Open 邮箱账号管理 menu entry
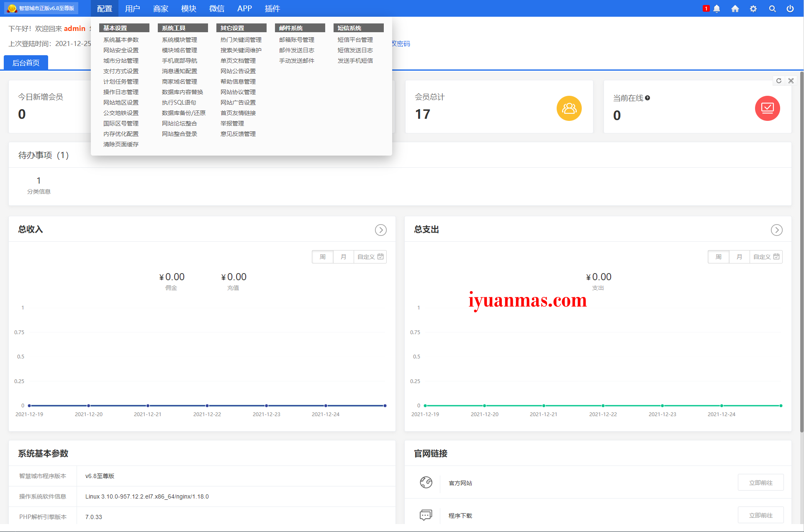Viewport: 804px width, 532px height. click(x=297, y=40)
